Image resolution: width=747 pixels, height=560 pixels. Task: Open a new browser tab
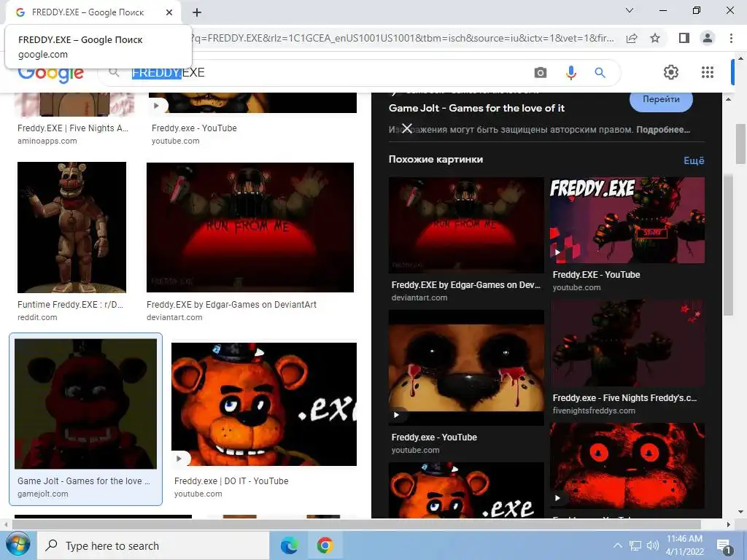(x=197, y=12)
